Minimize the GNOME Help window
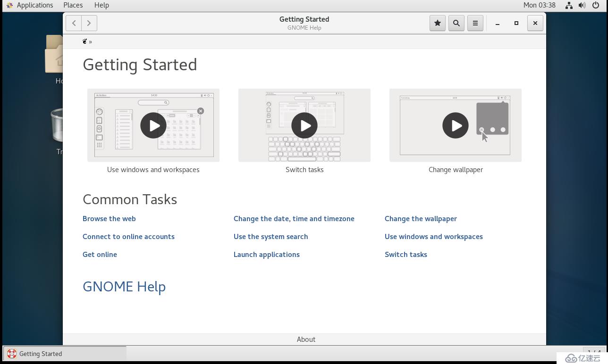The height and width of the screenshot is (364, 608). 498,23
